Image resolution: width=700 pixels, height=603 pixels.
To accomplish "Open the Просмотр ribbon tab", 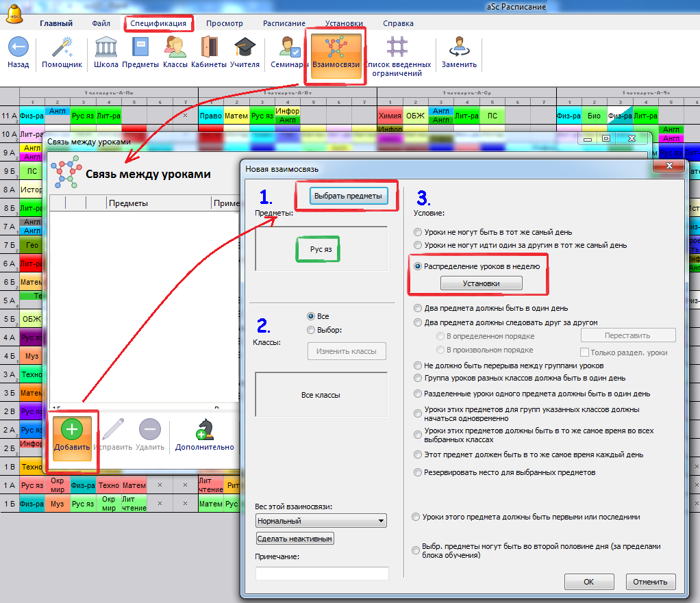I will 225,23.
